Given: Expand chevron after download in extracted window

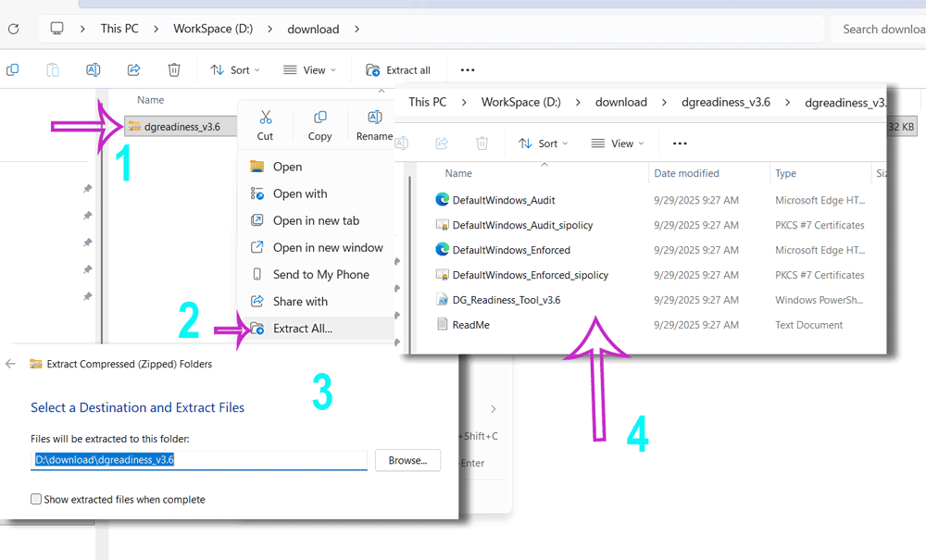Looking at the screenshot, I should coord(664,103).
